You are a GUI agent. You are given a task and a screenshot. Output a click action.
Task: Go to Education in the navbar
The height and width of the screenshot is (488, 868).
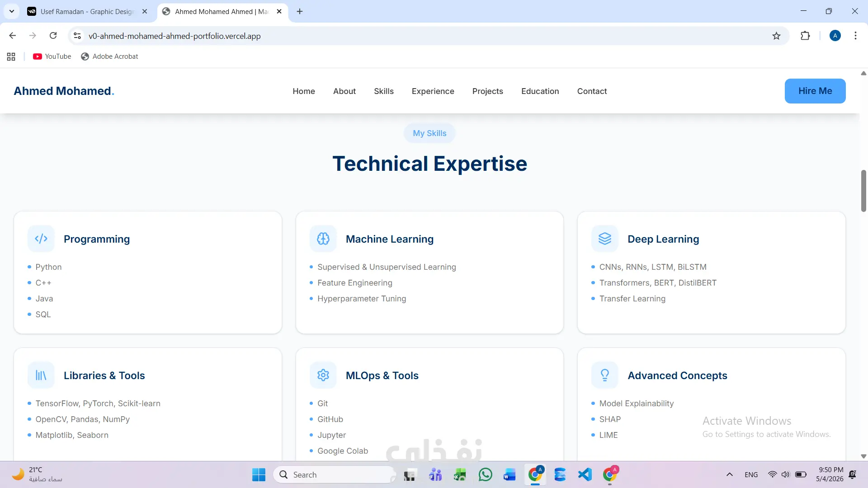(540, 91)
